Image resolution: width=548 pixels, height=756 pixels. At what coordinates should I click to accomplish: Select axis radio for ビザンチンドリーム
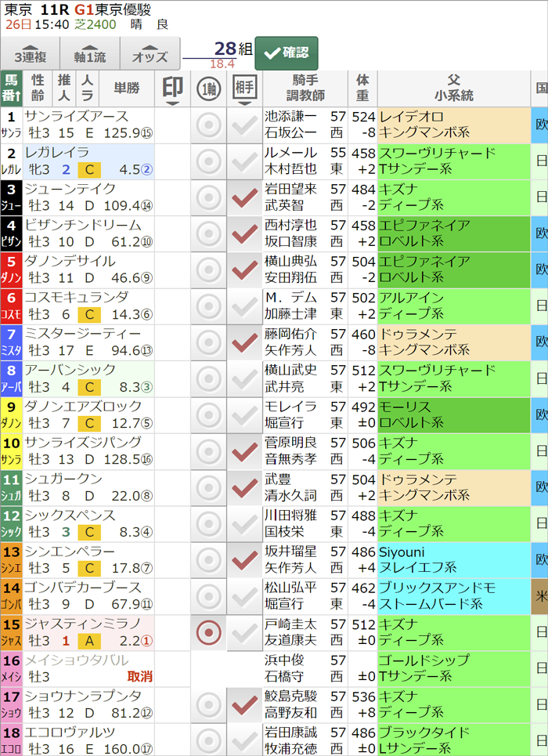point(209,233)
